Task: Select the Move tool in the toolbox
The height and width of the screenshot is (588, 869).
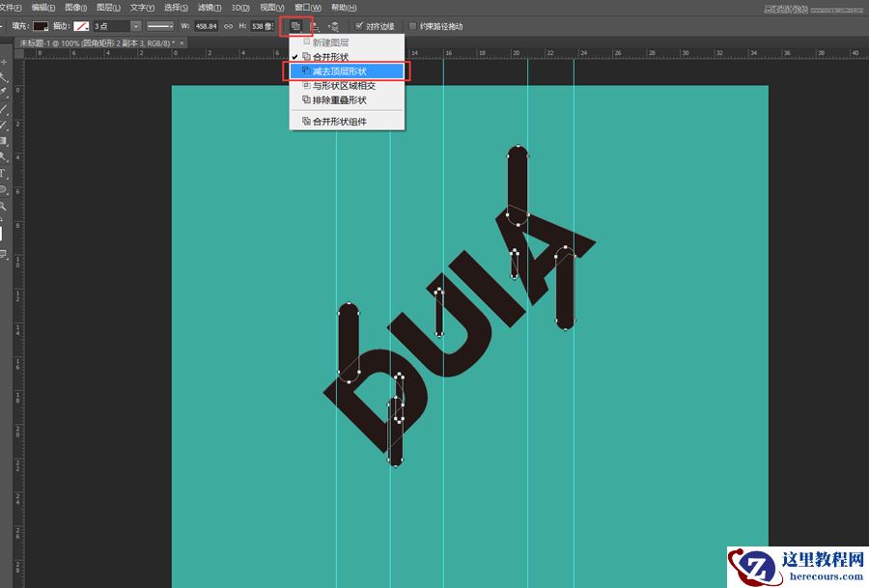Action: [4, 62]
